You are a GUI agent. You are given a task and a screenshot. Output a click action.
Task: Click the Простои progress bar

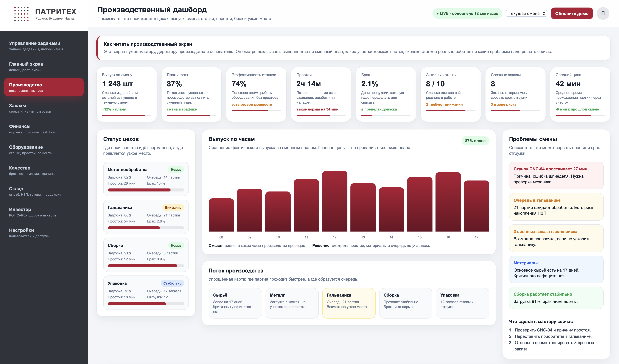321,115
